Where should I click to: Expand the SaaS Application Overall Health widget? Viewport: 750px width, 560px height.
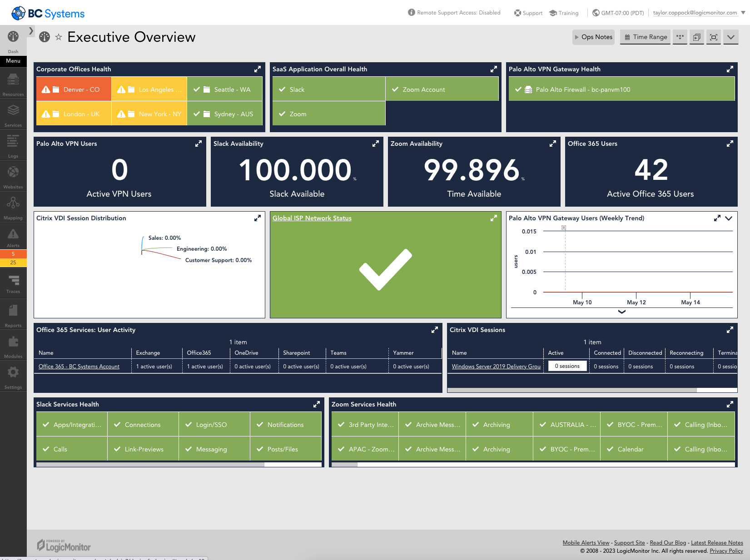click(x=494, y=69)
